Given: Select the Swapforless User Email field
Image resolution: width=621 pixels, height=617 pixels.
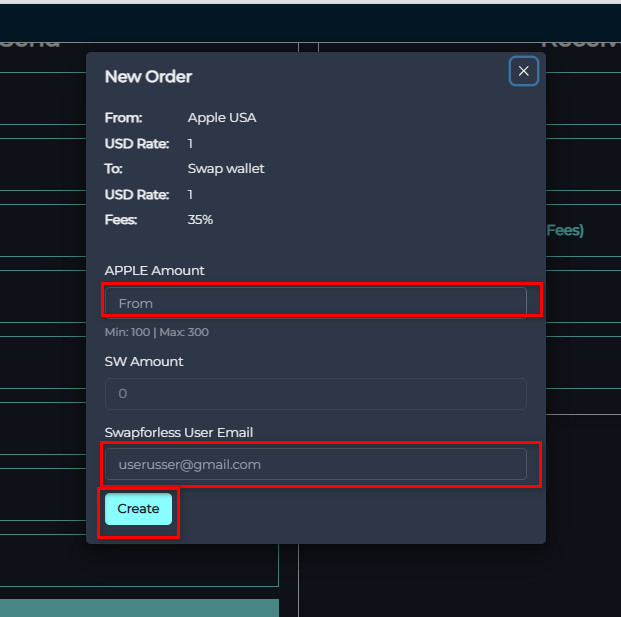Looking at the screenshot, I should point(315,464).
